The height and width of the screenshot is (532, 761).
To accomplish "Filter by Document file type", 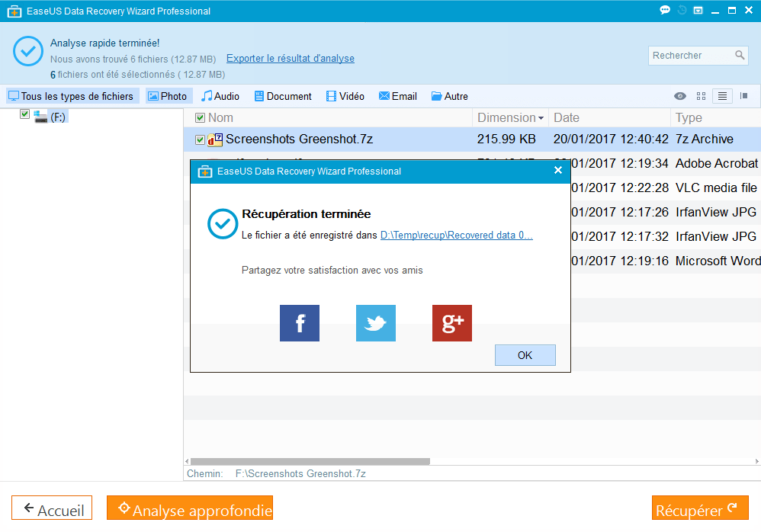I will click(284, 96).
